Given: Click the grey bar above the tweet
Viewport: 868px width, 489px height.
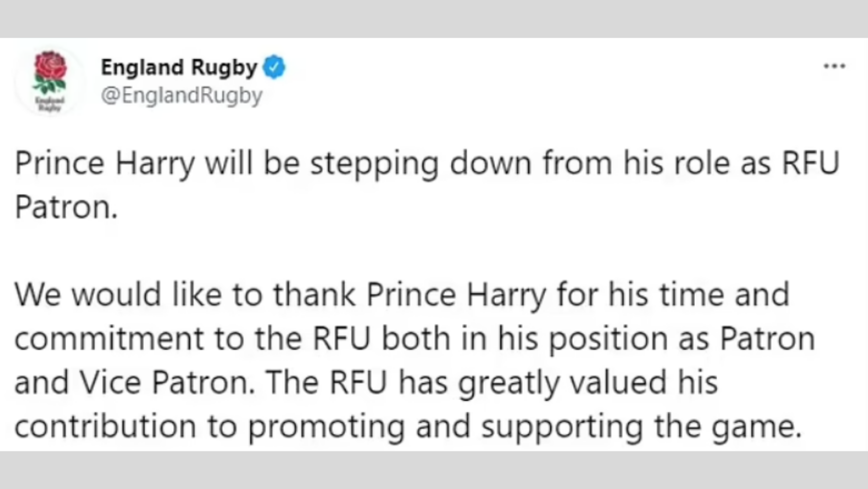Looking at the screenshot, I should pos(434,19).
